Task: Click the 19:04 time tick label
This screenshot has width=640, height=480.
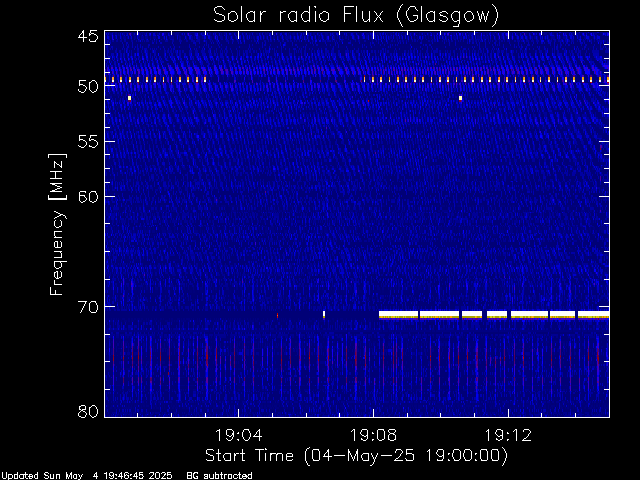Action: click(x=238, y=435)
